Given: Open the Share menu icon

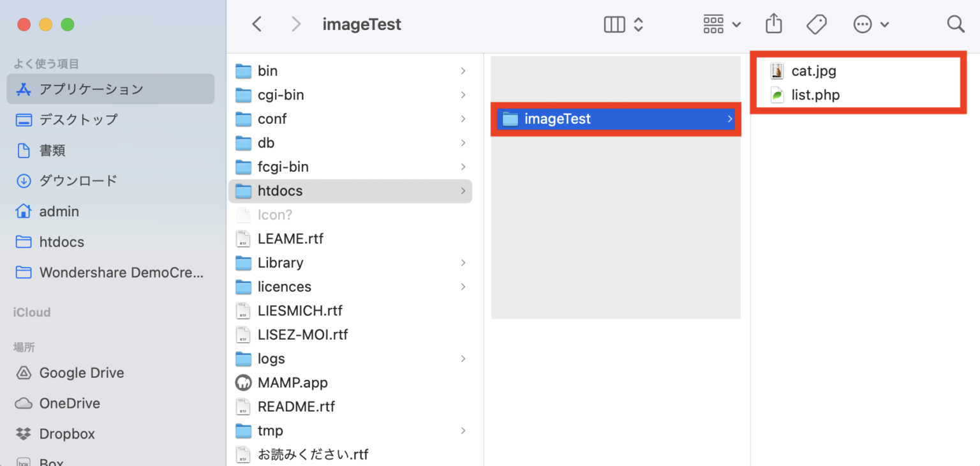Looking at the screenshot, I should pyautogui.click(x=773, y=24).
